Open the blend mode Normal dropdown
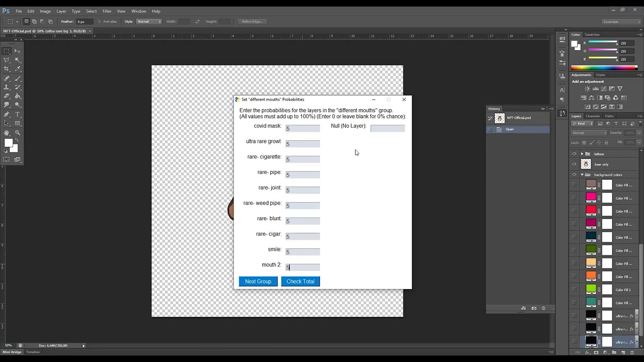This screenshot has width=644, height=362. click(x=589, y=133)
